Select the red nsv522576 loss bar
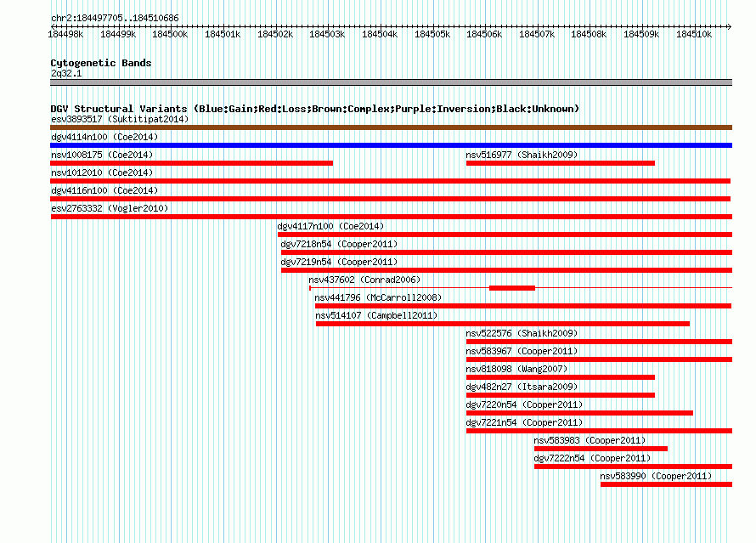 (x=600, y=342)
